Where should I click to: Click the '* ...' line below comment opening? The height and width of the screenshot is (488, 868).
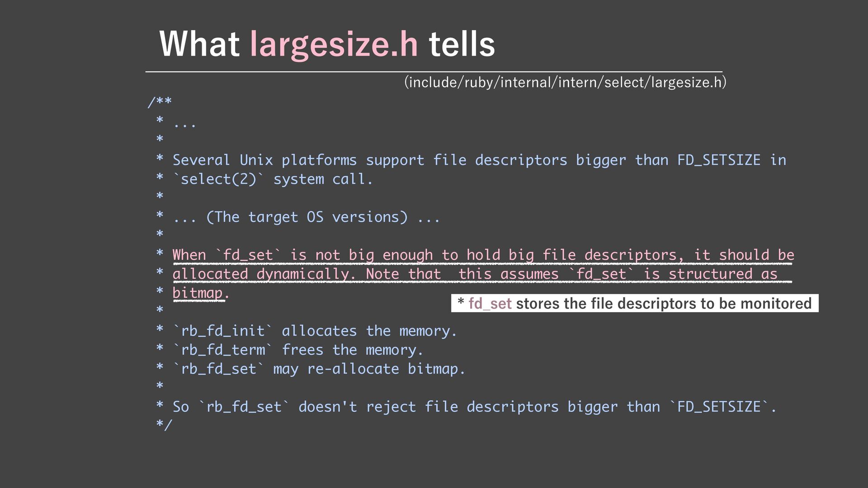pos(175,122)
